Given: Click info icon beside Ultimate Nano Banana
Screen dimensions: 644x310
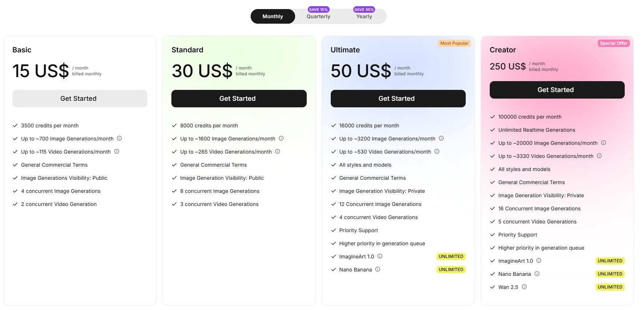Looking at the screenshot, I should click(x=378, y=269).
